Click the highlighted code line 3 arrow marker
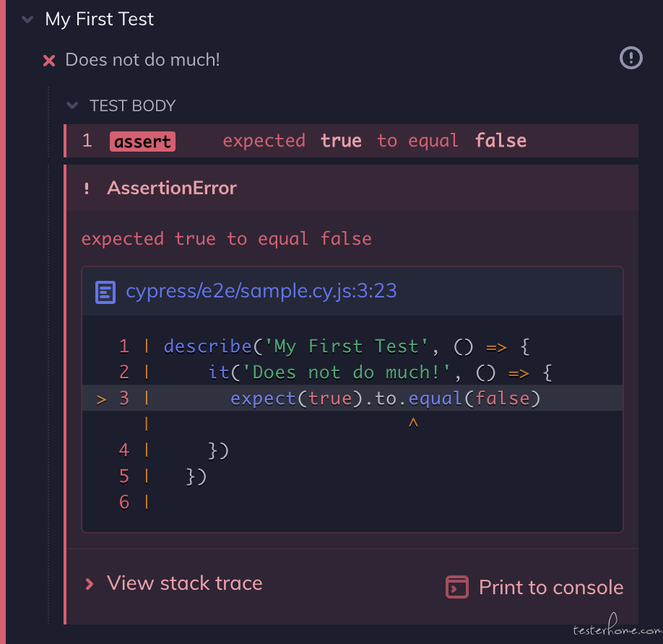Viewport: 663px width, 644px height. point(101,399)
